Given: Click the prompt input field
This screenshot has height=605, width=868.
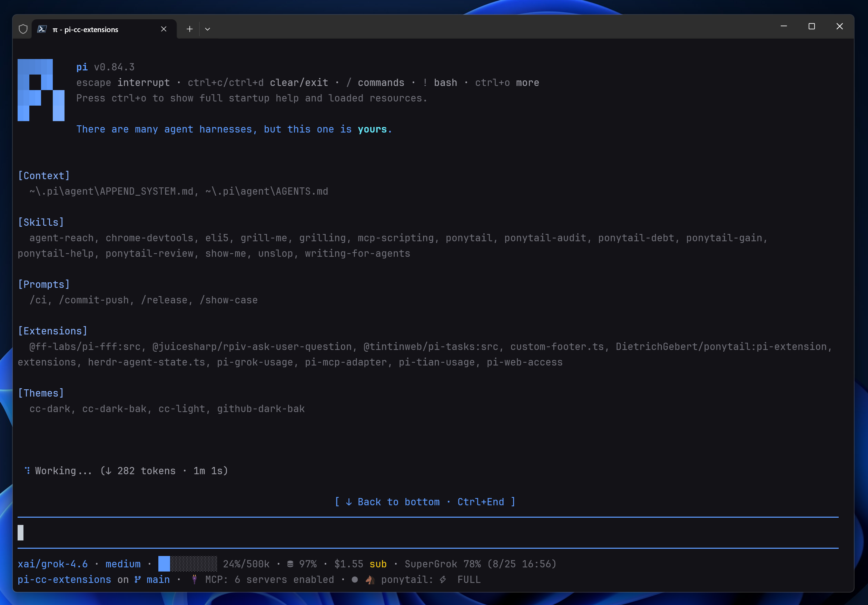Looking at the screenshot, I should click(428, 533).
